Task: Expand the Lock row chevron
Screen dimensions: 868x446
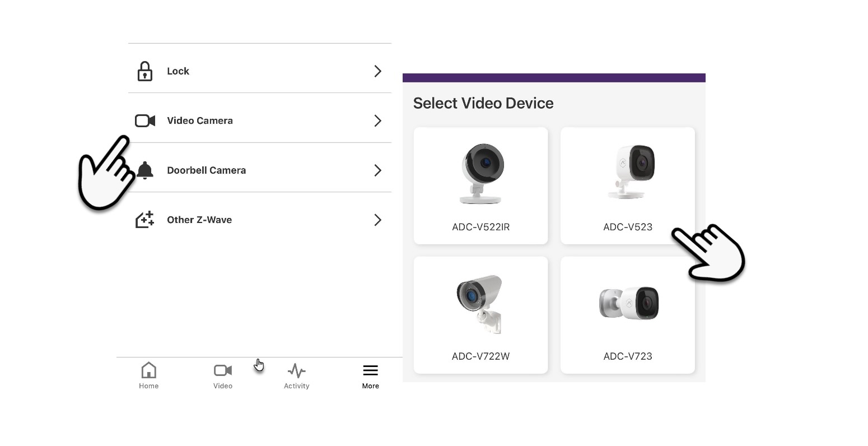Action: tap(378, 71)
